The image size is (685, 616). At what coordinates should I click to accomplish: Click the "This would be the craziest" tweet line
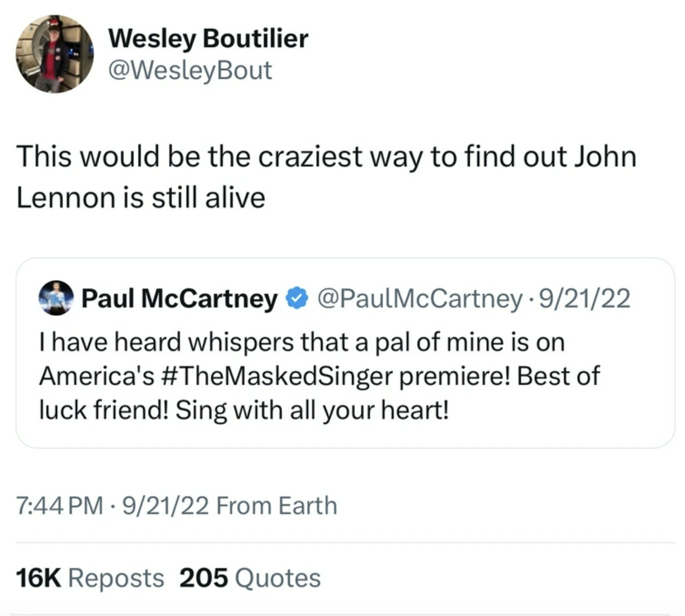point(326,157)
